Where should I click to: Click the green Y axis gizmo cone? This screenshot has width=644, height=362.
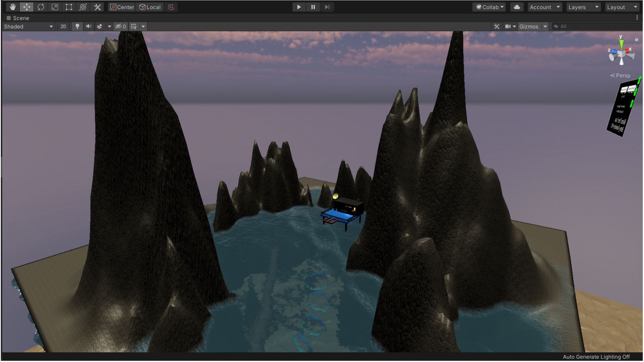coord(621,43)
